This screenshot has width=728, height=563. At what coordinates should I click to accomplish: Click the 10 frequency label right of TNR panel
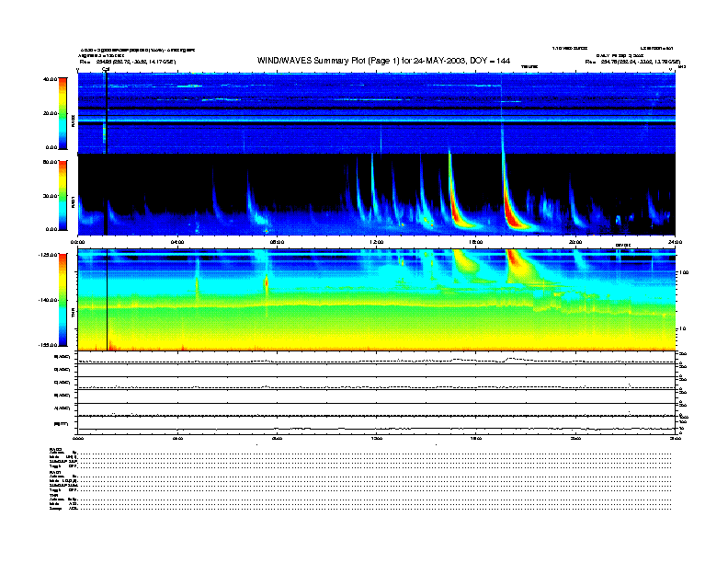coord(682,329)
